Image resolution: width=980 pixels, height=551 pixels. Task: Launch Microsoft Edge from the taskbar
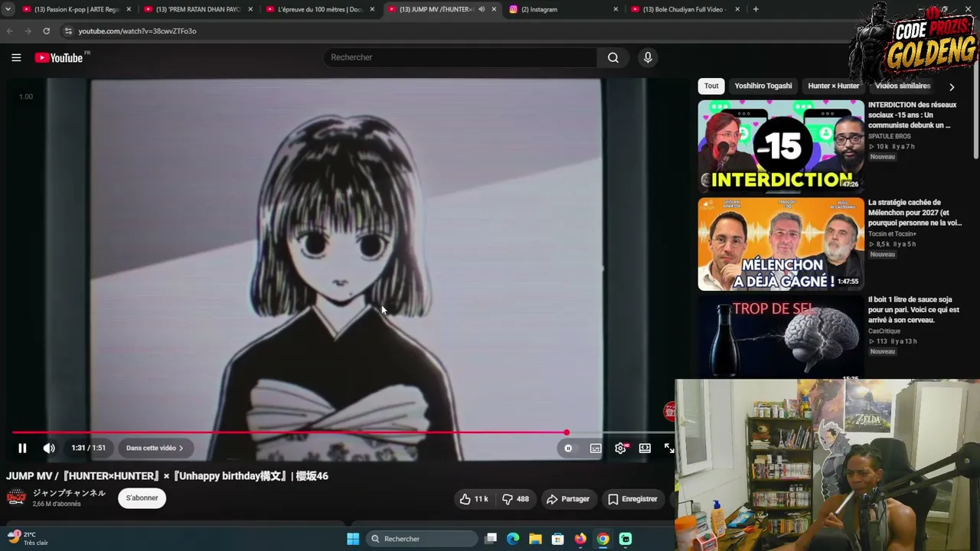pos(513,539)
